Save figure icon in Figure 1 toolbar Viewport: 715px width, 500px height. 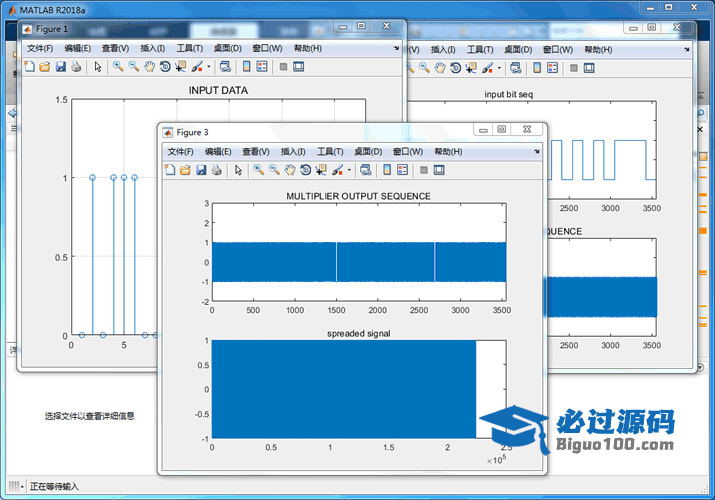point(61,67)
